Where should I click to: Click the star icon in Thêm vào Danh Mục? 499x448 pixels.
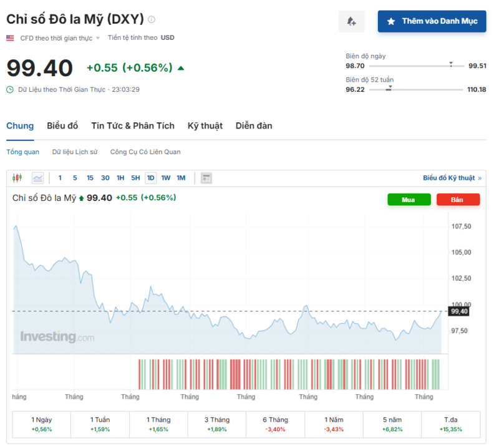pos(391,21)
